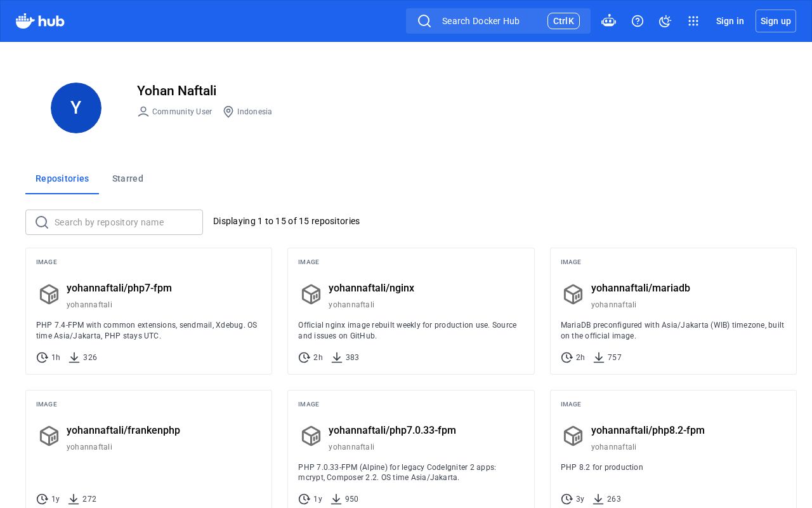Click the 'Displaying 1 to 15 of 15 repositories' text
812x508 pixels.
(x=286, y=221)
